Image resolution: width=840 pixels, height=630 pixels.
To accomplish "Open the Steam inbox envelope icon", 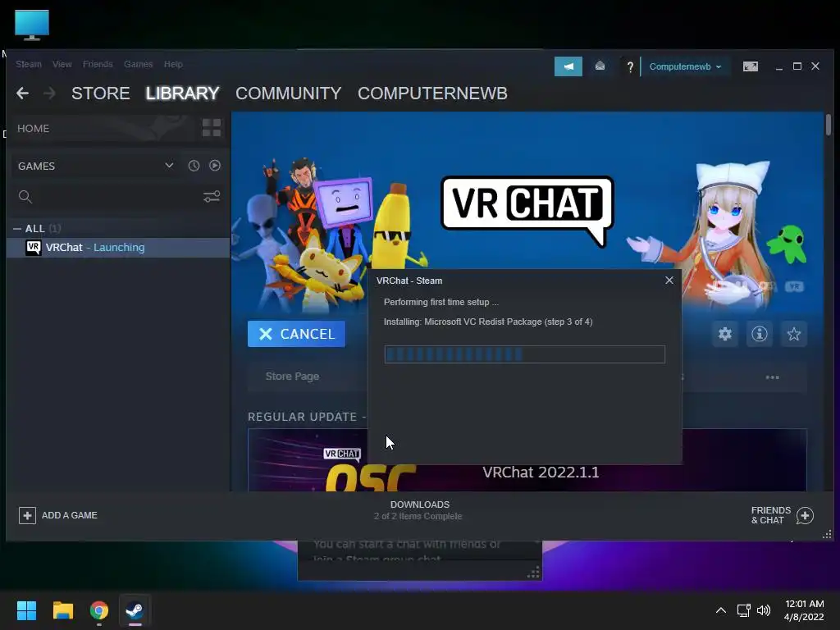I will (x=600, y=66).
